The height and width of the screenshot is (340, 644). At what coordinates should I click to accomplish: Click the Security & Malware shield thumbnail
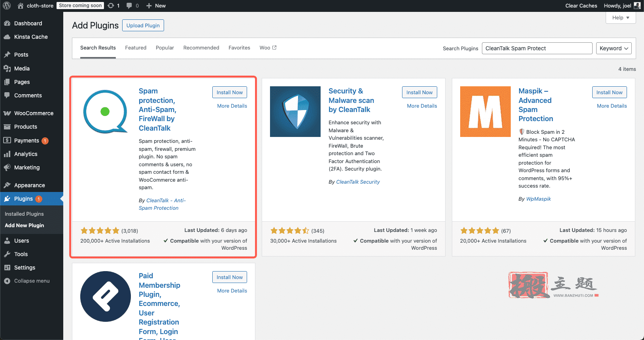tap(295, 112)
